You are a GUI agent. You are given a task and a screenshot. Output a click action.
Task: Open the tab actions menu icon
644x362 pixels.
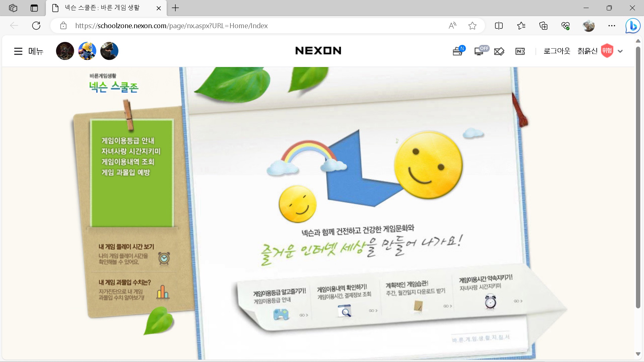point(34,8)
